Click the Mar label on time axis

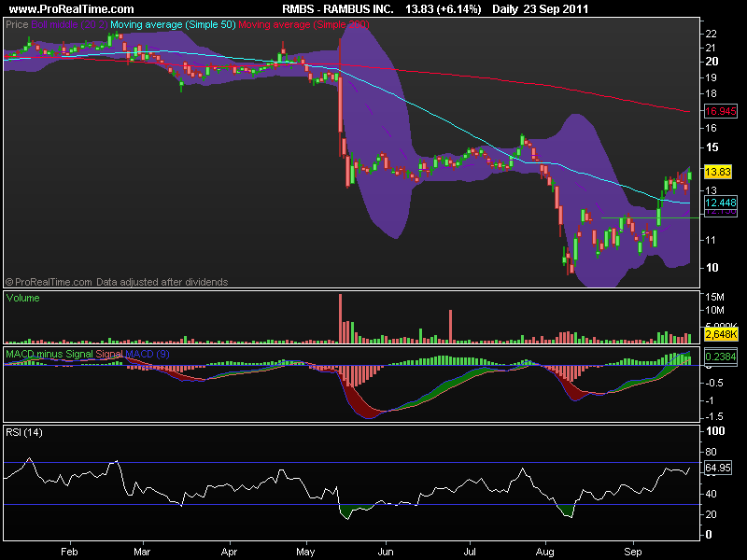(x=142, y=552)
